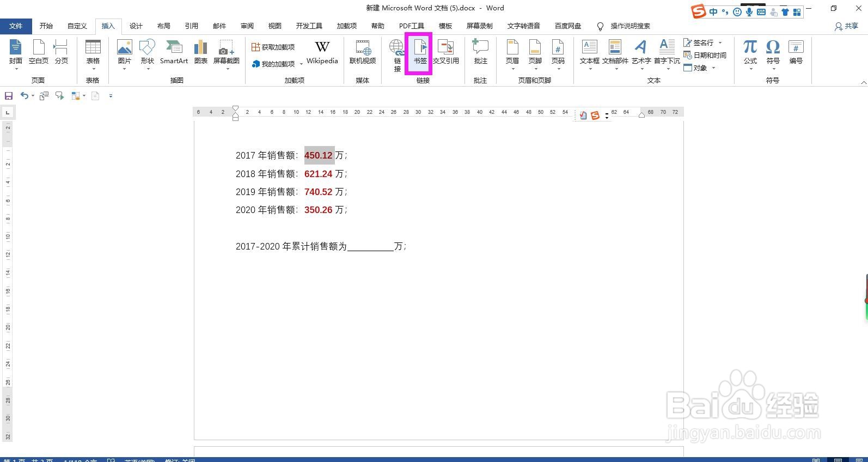Insert a 文本框 text box
This screenshot has width=868, height=462.
point(590,54)
